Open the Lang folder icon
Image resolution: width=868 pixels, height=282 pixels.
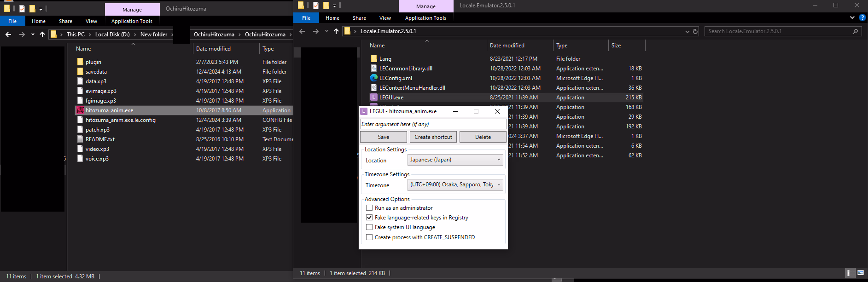click(x=374, y=59)
